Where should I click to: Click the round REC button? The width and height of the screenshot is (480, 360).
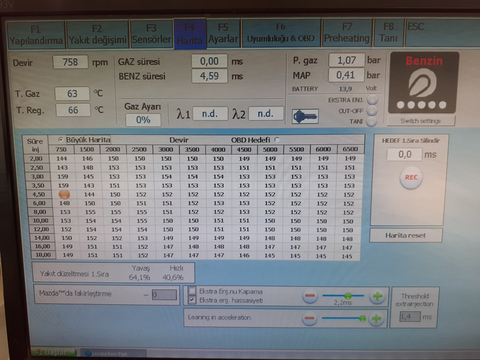(411, 177)
